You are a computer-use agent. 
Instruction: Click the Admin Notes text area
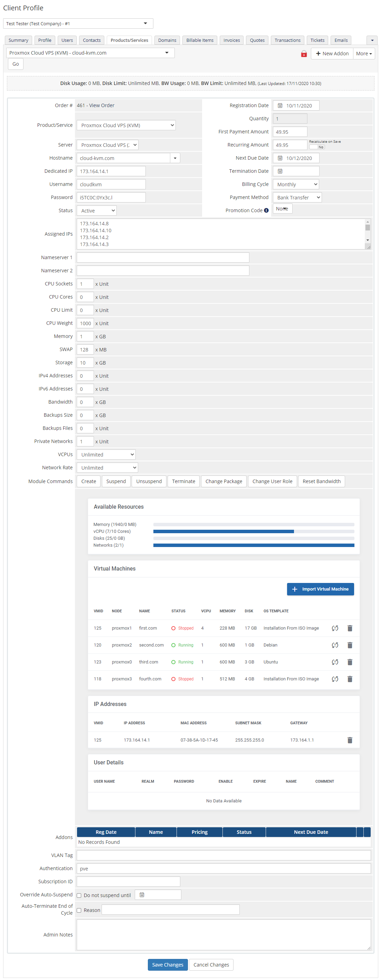pyautogui.click(x=224, y=934)
